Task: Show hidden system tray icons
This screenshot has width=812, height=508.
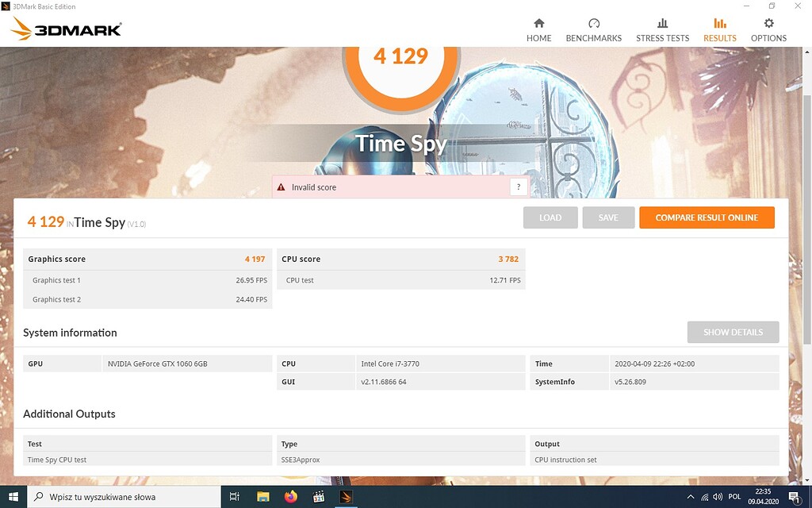Action: tap(691, 497)
